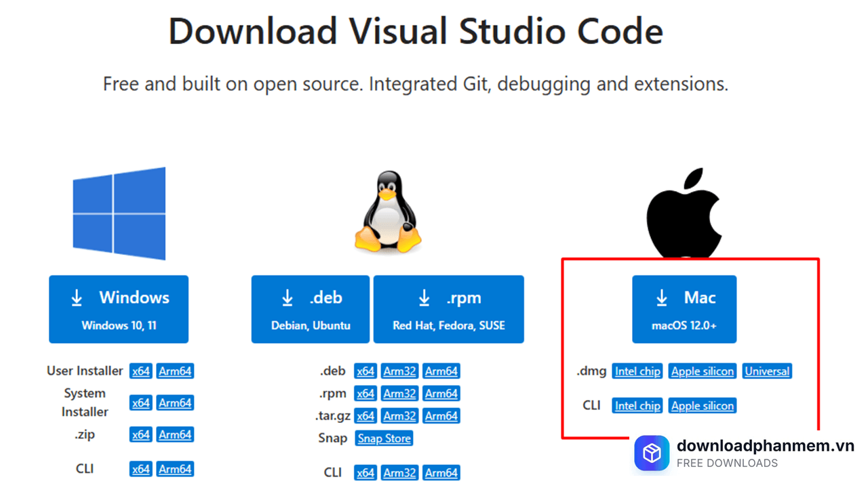Click the "User Installer" label
Image resolution: width=868 pixels, height=488 pixels.
coord(85,371)
